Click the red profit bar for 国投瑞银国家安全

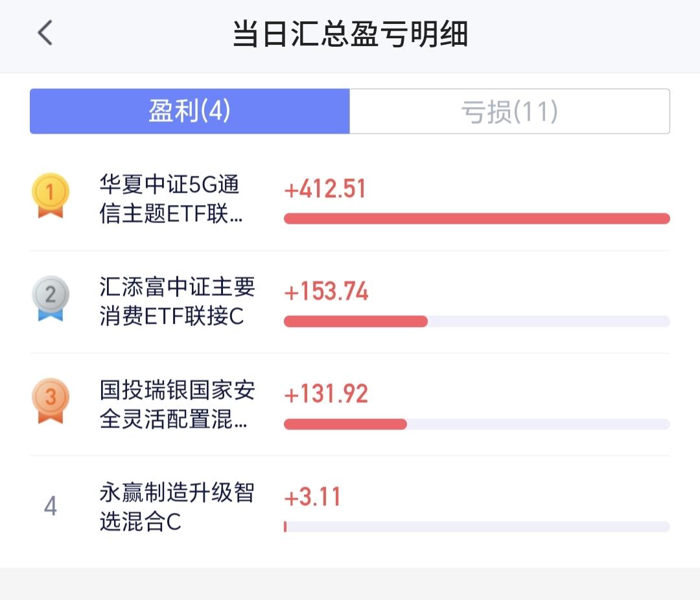click(x=345, y=424)
